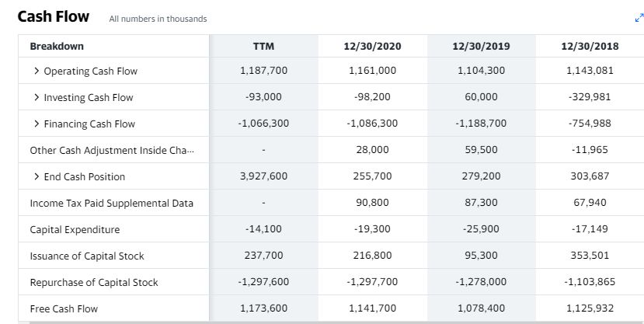644x324 pixels.
Task: Click the Repurchase of Capital Stock label
Action: click(94, 283)
